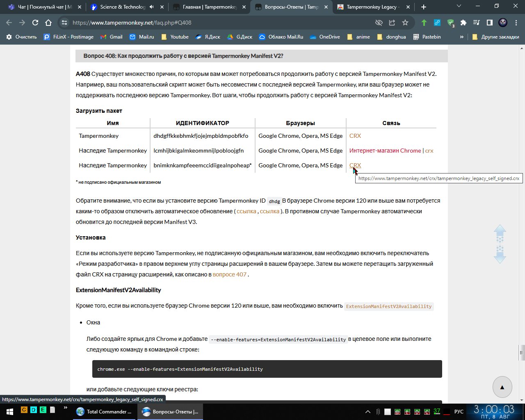Image resolution: width=525 pixels, height=420 pixels.
Task: Mute the Science & Technology tab audio
Action: tap(152, 7)
